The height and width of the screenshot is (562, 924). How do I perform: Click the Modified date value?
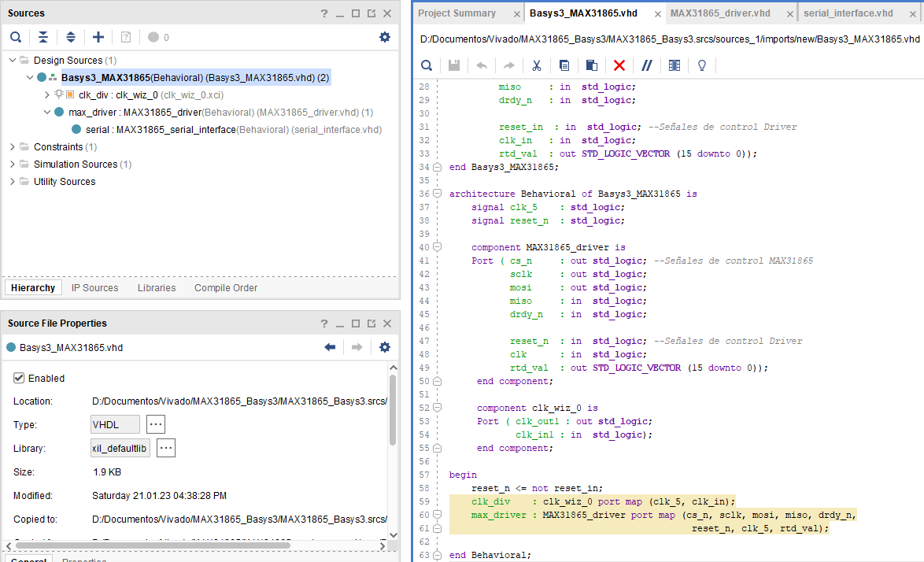pyautogui.click(x=159, y=495)
